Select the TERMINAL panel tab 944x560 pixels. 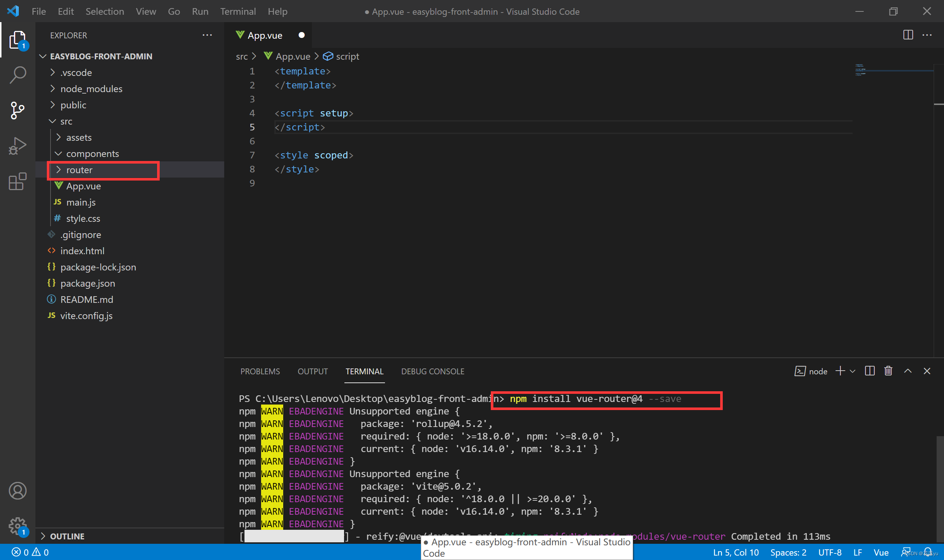(364, 371)
